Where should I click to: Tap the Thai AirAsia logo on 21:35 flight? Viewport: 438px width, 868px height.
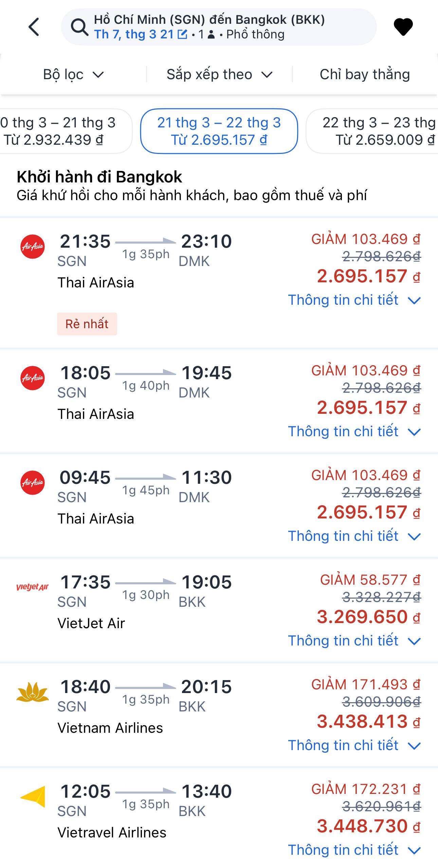(33, 247)
